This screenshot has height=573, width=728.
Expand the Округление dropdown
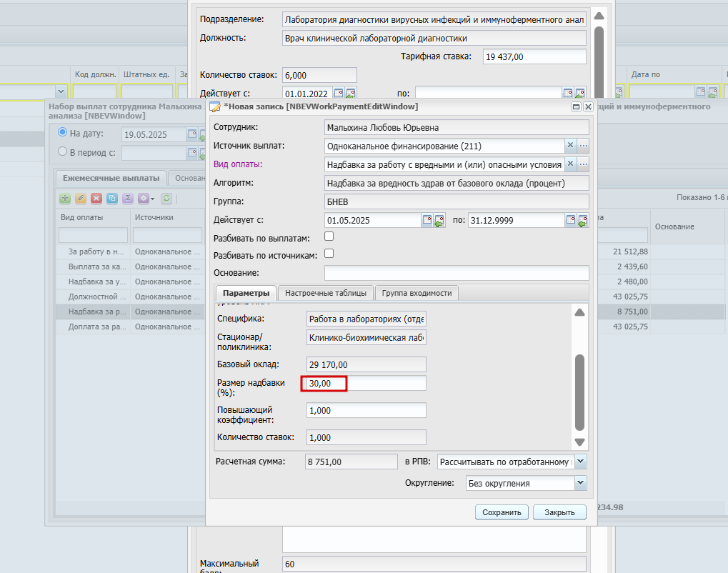[581, 483]
